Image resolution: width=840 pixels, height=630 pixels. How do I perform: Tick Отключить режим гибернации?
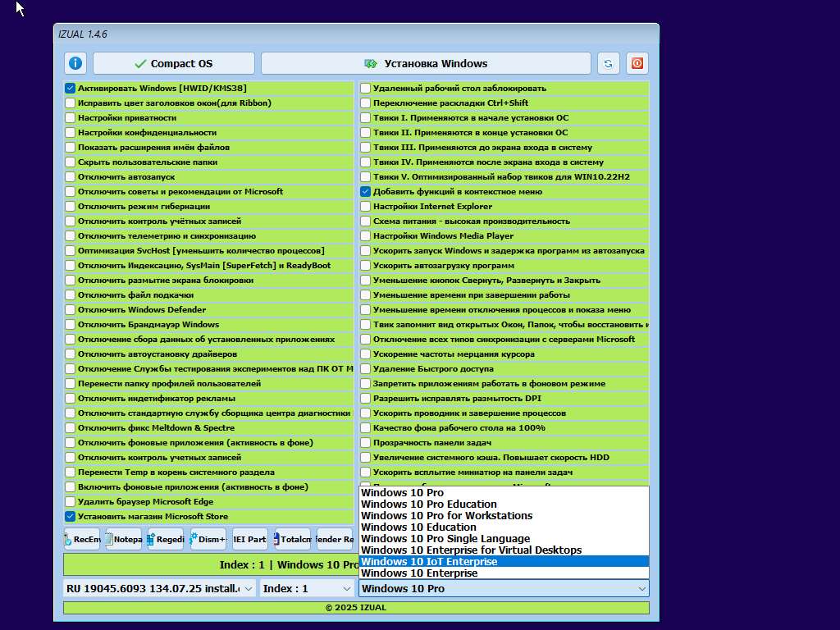pos(71,206)
